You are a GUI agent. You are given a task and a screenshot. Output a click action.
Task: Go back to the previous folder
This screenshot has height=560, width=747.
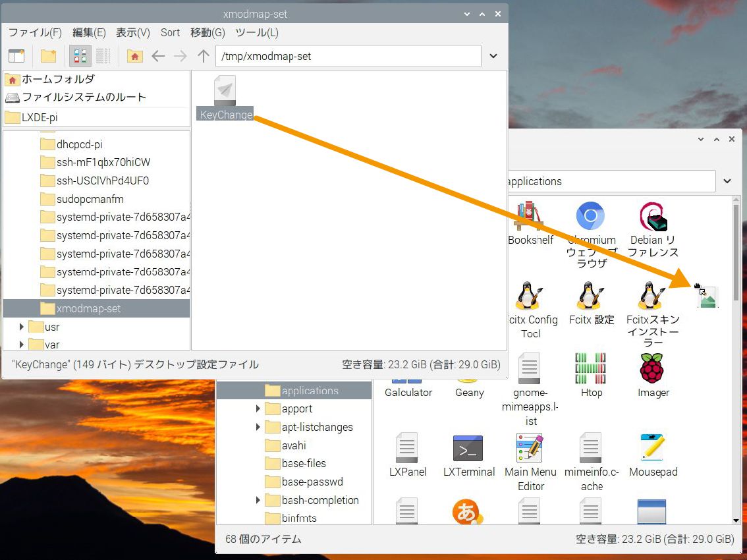(x=158, y=56)
